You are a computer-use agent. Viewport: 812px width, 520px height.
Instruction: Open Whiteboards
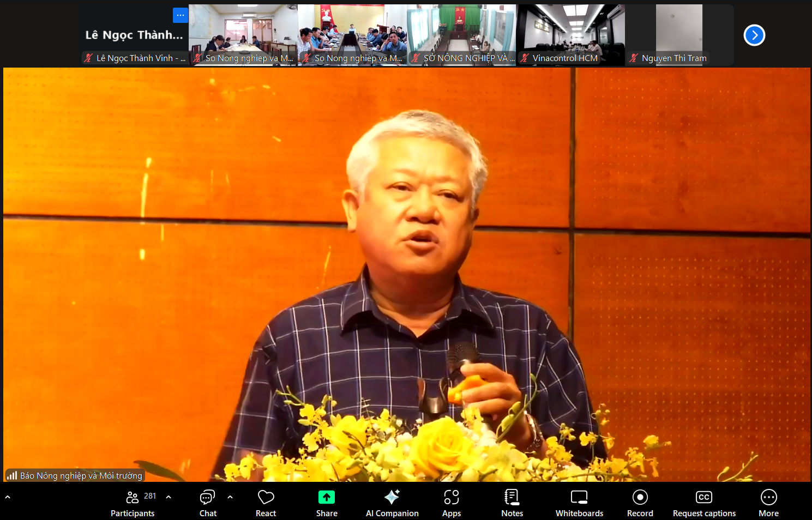tap(579, 503)
